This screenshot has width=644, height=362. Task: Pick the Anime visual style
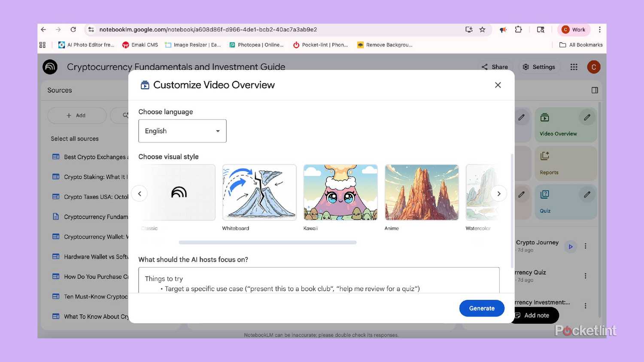point(422,193)
